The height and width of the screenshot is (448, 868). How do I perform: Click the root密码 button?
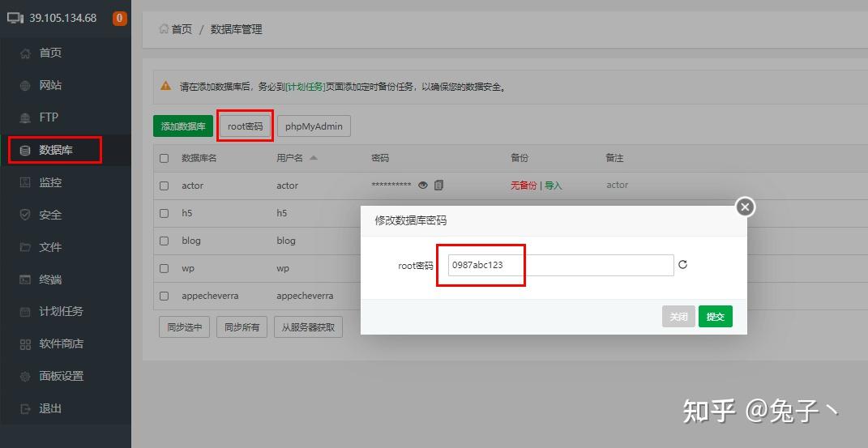[246, 126]
